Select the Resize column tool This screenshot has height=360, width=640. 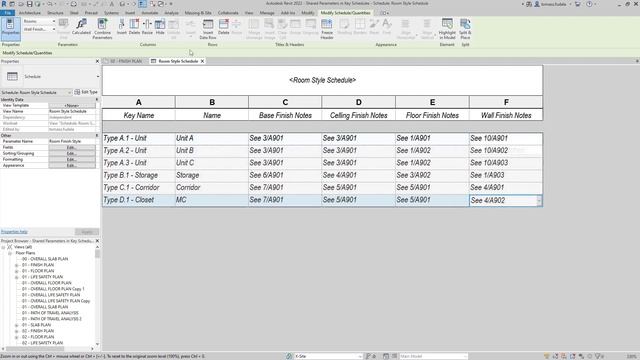click(x=147, y=27)
